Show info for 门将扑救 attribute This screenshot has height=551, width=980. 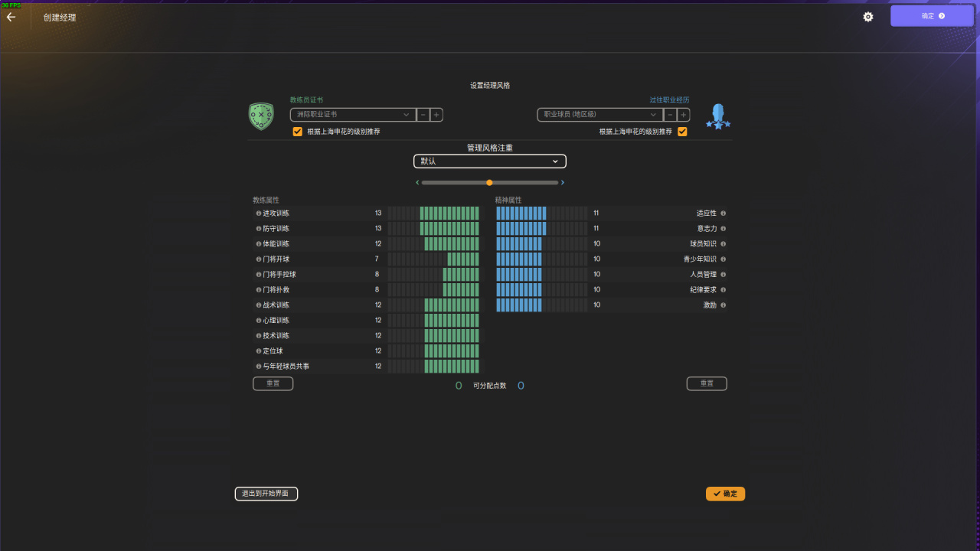[x=259, y=290]
